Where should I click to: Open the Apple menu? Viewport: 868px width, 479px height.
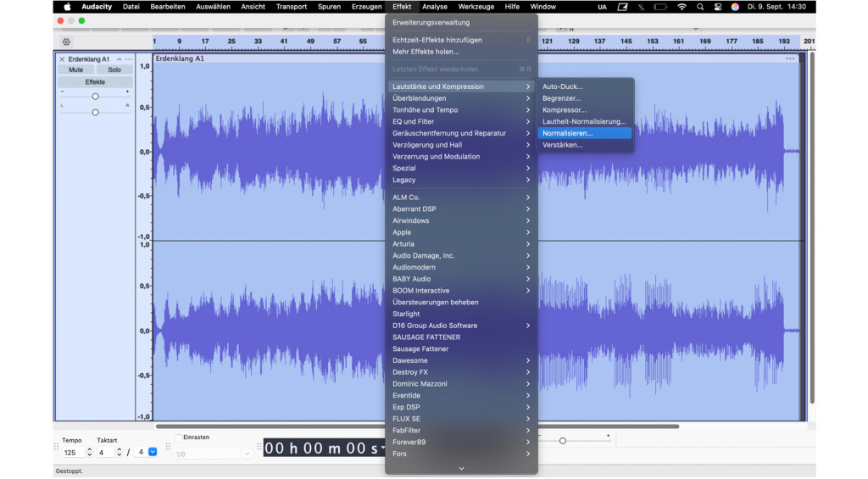67,7
